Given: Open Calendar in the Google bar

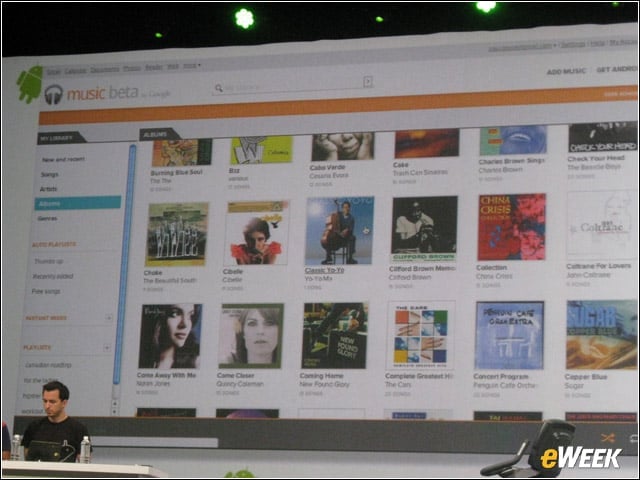Looking at the screenshot, I should point(76,71).
